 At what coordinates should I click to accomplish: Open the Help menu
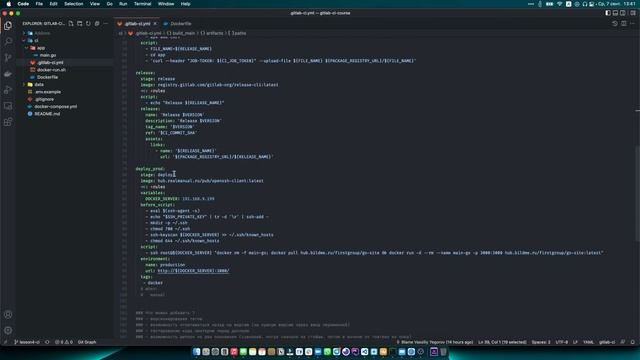click(x=185, y=4)
